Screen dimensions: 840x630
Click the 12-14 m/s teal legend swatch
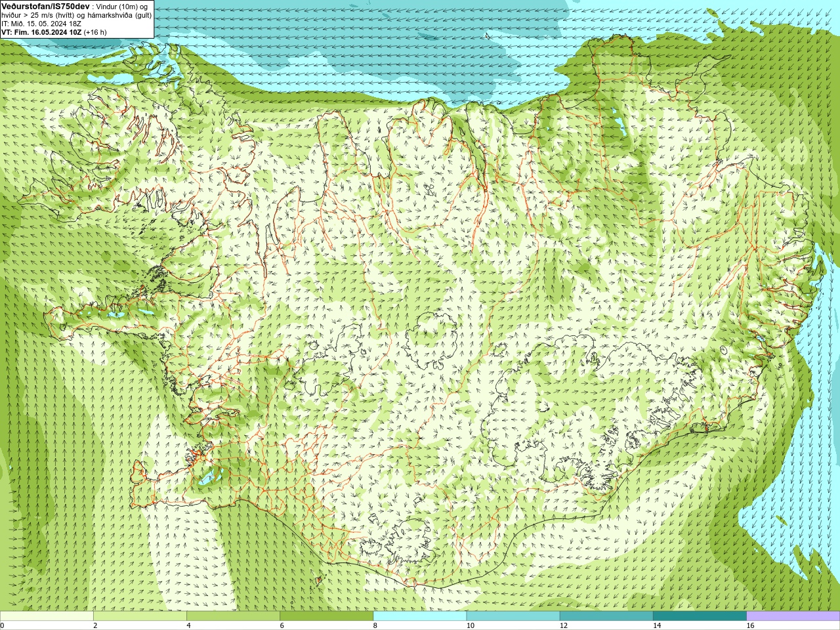[x=606, y=616]
